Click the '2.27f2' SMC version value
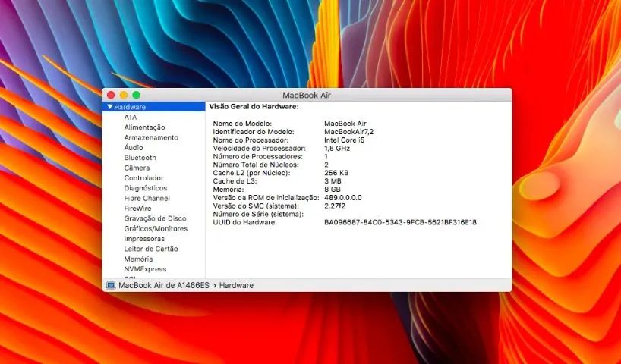The image size is (621, 364). tap(335, 206)
